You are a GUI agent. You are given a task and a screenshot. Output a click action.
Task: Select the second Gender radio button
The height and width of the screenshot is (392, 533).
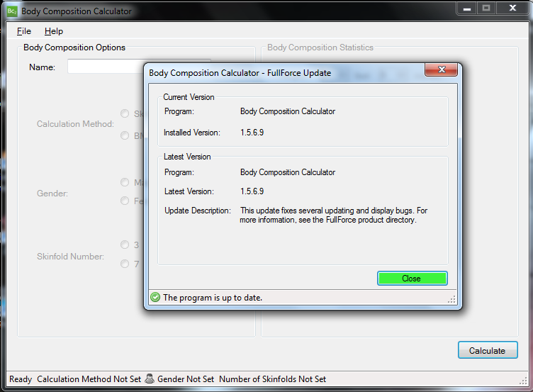[125, 201]
